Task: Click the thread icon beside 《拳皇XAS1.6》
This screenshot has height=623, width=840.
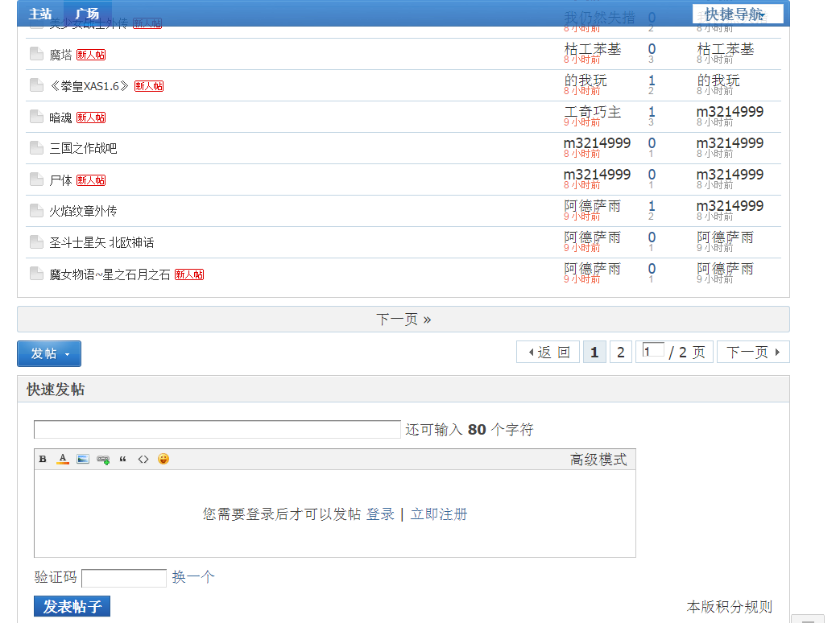Action: (36, 85)
